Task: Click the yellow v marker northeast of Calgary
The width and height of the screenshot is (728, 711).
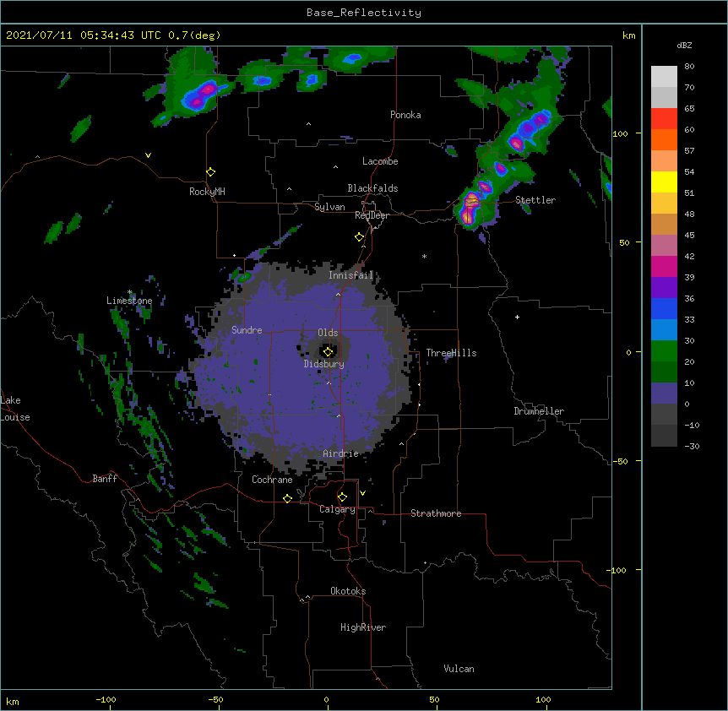Action: tap(362, 493)
